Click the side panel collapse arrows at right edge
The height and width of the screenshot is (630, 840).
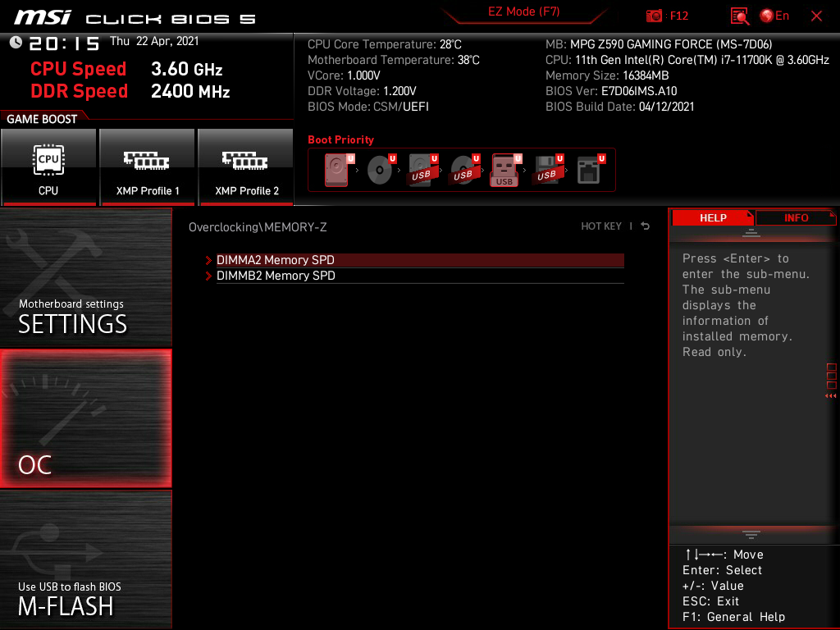pos(831,396)
